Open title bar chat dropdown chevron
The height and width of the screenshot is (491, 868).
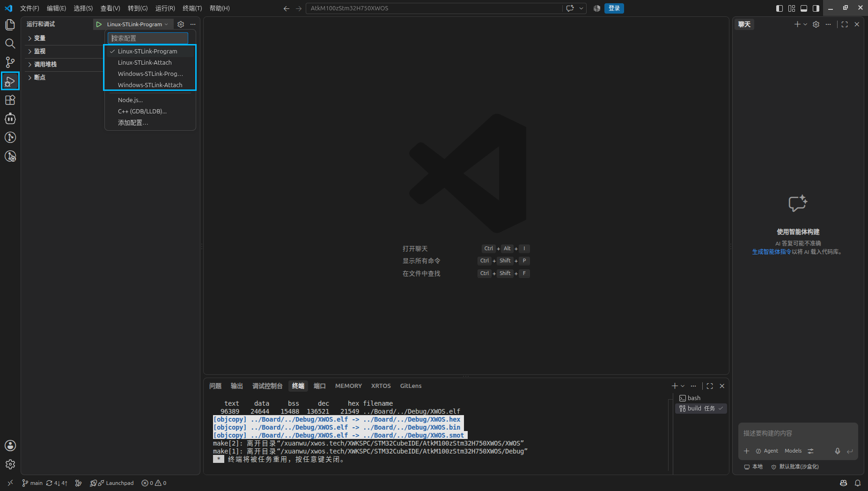coord(581,8)
